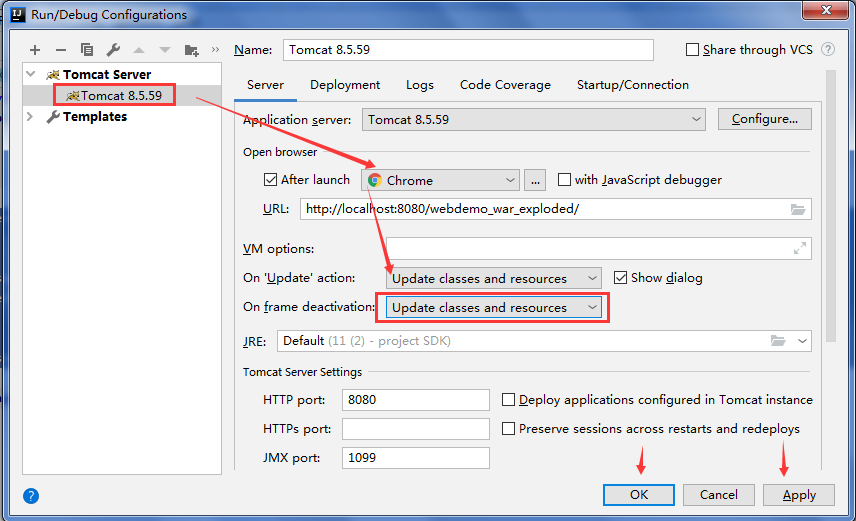Open the Startup/Connection tab

tap(633, 85)
